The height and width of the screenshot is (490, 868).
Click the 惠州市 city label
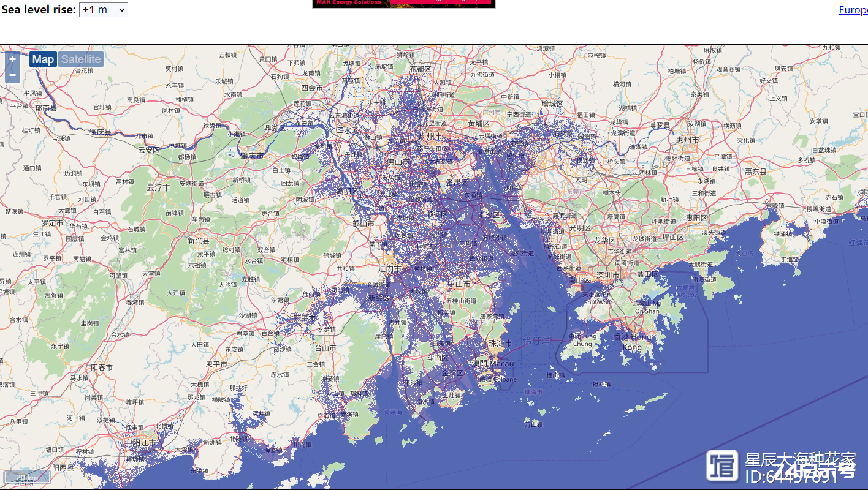pyautogui.click(x=687, y=140)
